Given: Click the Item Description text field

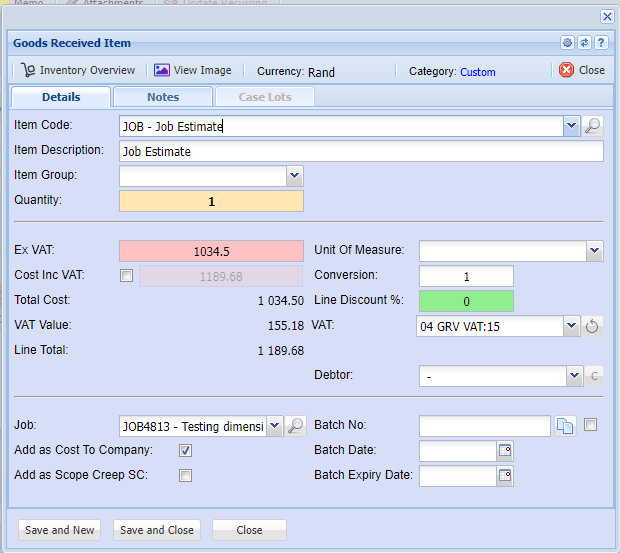Looking at the screenshot, I should point(361,151).
